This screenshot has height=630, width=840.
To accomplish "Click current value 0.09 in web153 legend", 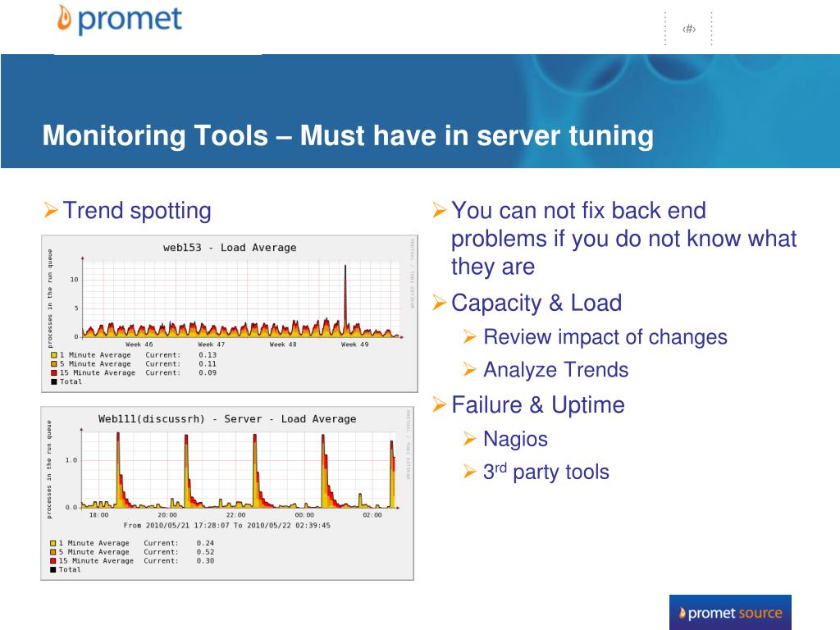I will (208, 373).
